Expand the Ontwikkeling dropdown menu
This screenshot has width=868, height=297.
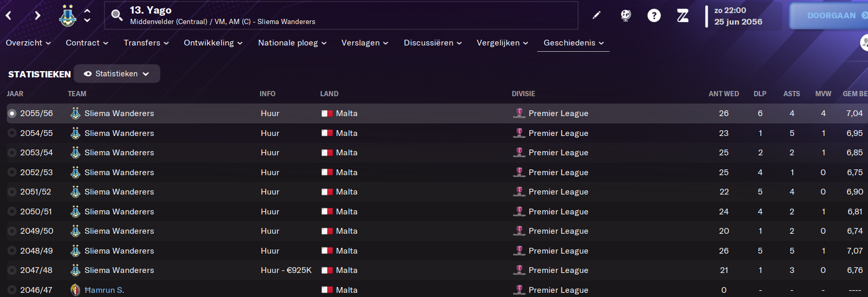tap(213, 43)
